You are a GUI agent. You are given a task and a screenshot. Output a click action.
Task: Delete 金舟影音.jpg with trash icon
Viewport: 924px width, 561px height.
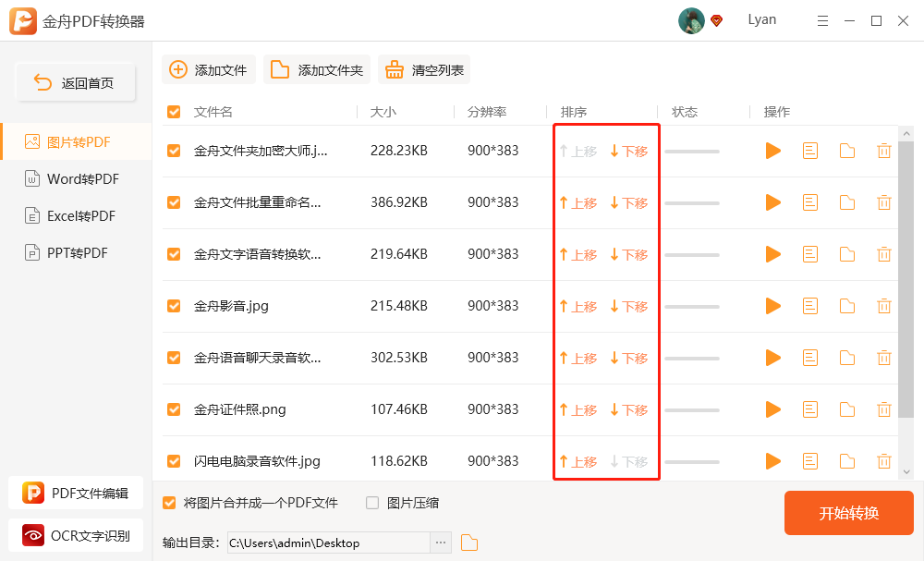(x=884, y=306)
